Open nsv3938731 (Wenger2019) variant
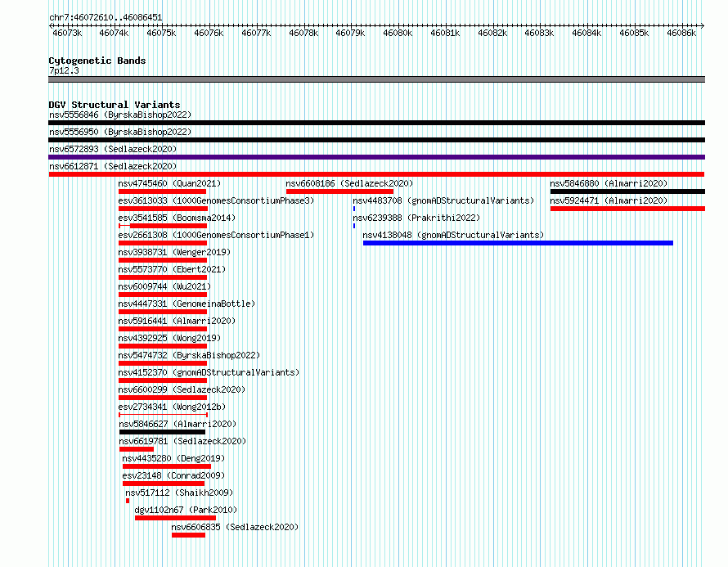 pyautogui.click(x=174, y=252)
